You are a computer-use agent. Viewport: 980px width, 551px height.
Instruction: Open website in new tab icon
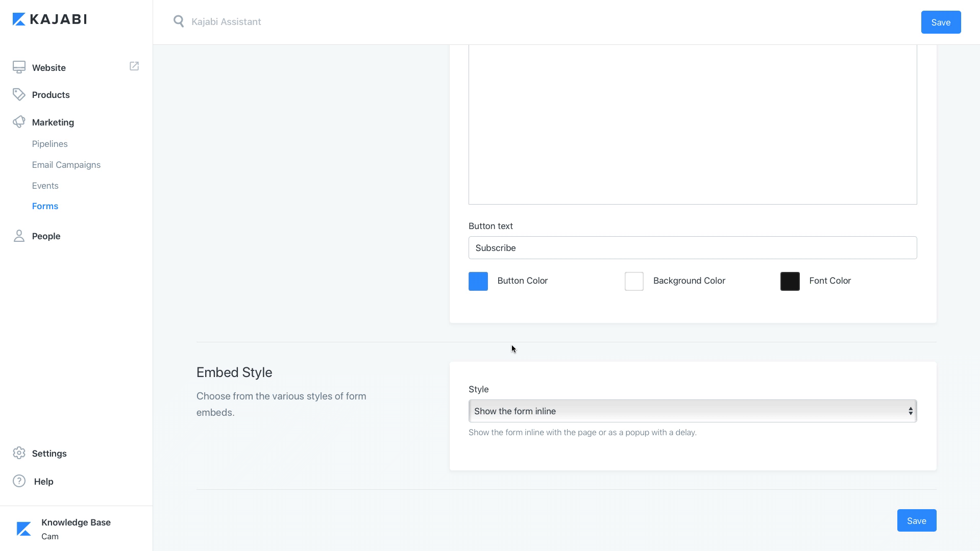(x=134, y=66)
